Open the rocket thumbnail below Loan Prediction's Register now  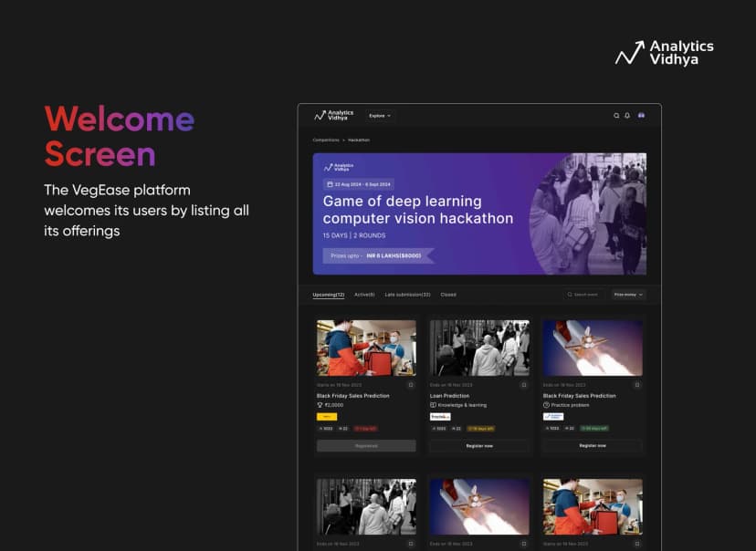pos(479,506)
